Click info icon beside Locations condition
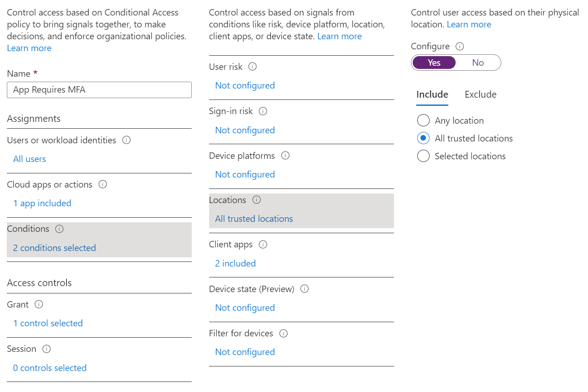 click(257, 200)
